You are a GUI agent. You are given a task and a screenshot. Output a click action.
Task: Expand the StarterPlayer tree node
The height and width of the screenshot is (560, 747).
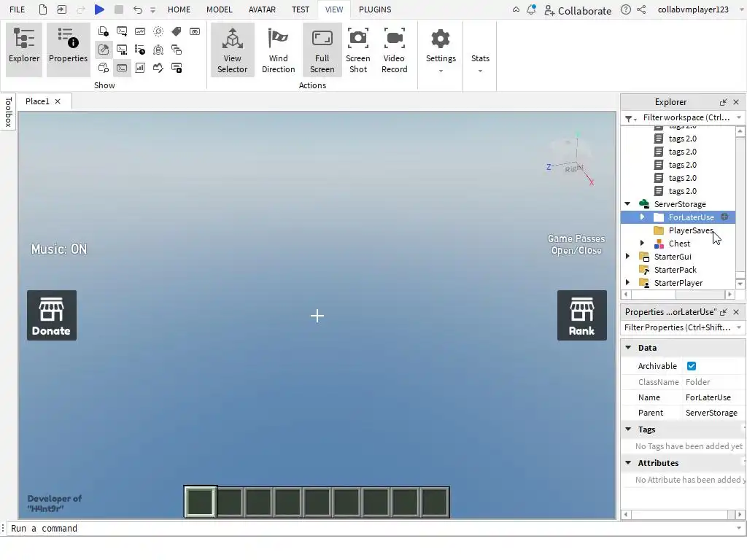[x=628, y=282]
